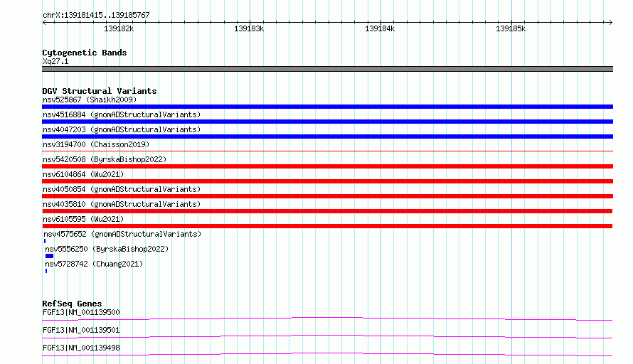The height and width of the screenshot is (364, 633).
Task: Click the right arrowhead of the ruler
Action: pyautogui.click(x=611, y=22)
